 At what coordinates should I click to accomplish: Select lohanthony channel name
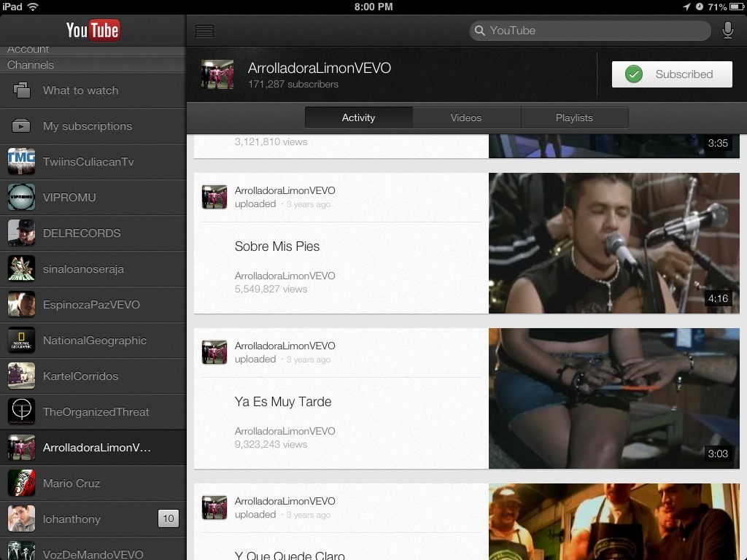point(72,519)
